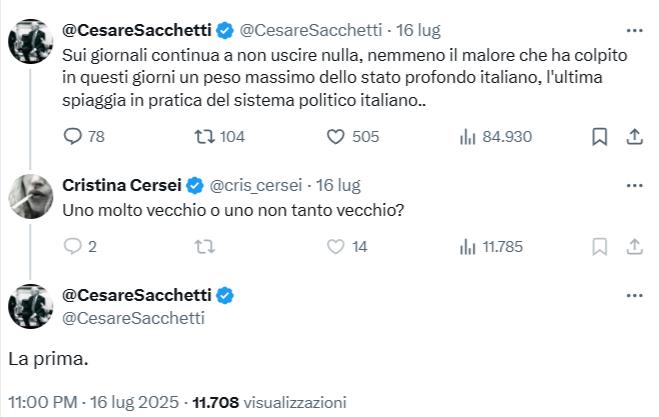Screen dimensions: 659x417
Task: Open more options on Cristina Cersei's tweet
Action: pos(635,186)
